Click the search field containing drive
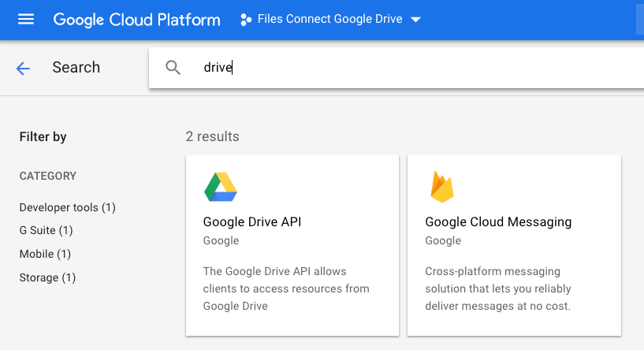 pos(394,68)
